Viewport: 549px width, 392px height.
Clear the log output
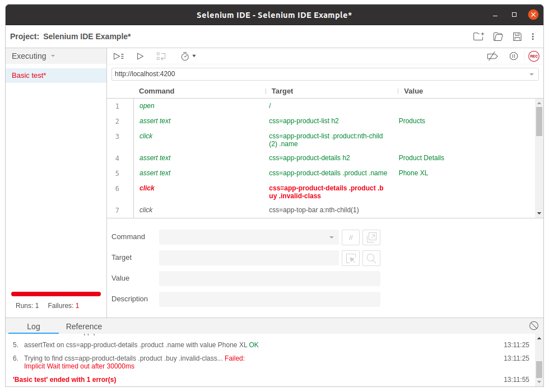533,326
